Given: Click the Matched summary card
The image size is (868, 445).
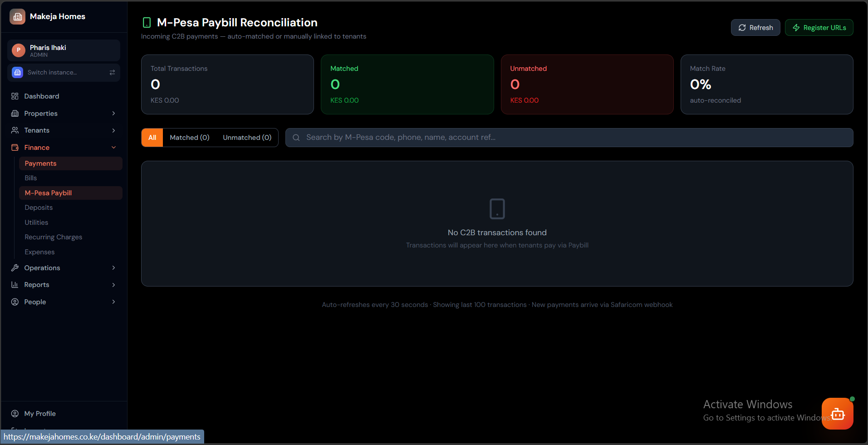Looking at the screenshot, I should pyautogui.click(x=407, y=84).
